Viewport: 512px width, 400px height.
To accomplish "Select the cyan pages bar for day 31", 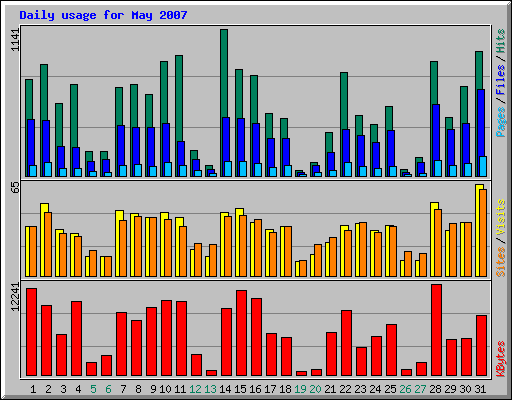I will (x=483, y=166).
